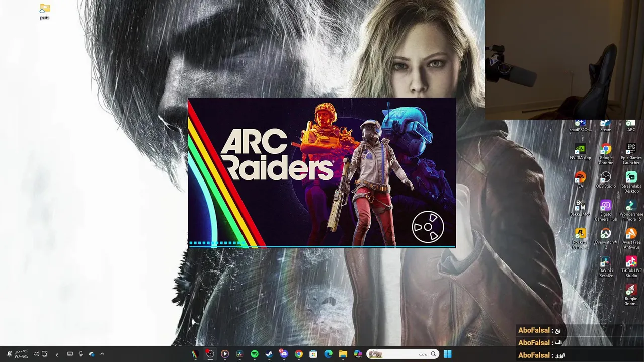Image resolution: width=644 pixels, height=362 pixels.
Task: Switch to Chrome on the taskbar
Action: pyautogui.click(x=299, y=354)
